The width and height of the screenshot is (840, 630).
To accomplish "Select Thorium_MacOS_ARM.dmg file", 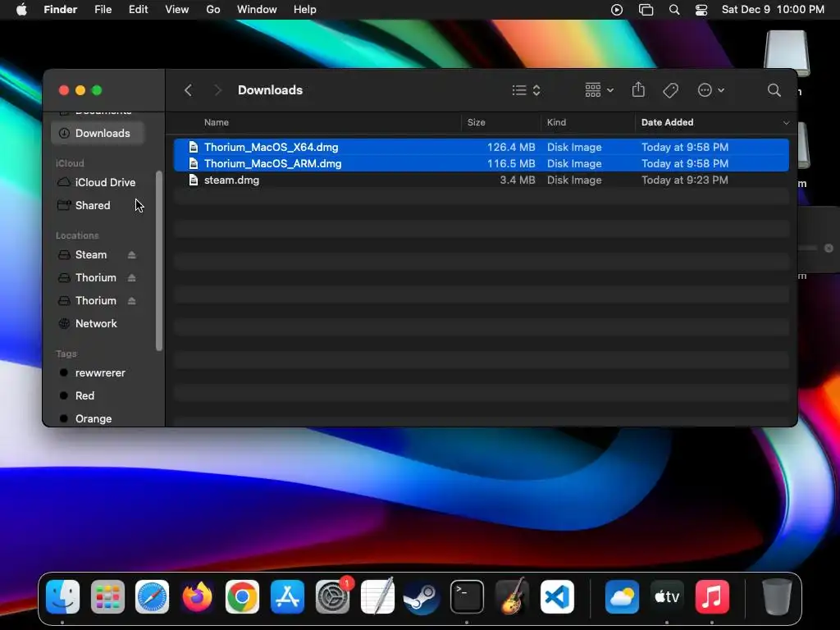I will [481, 164].
